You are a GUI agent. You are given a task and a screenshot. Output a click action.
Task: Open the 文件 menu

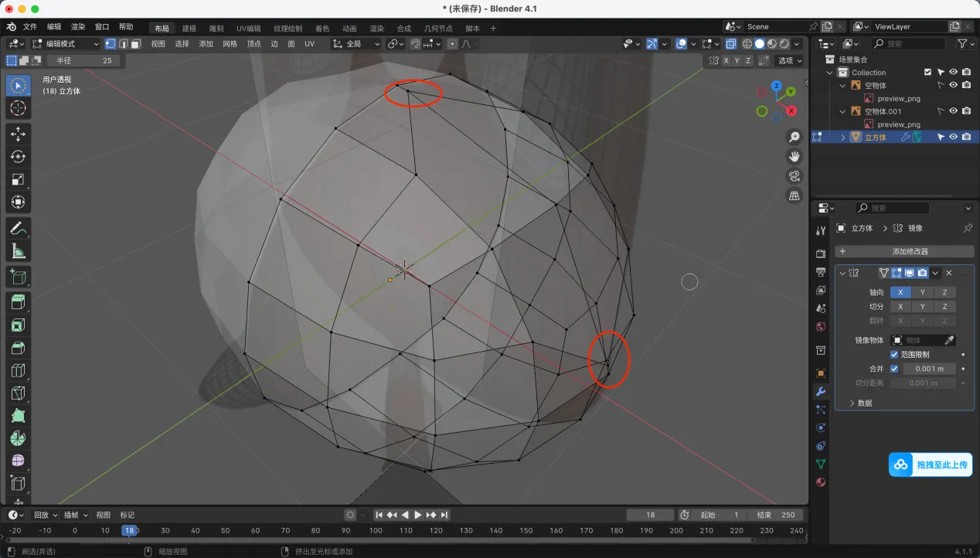point(30,27)
